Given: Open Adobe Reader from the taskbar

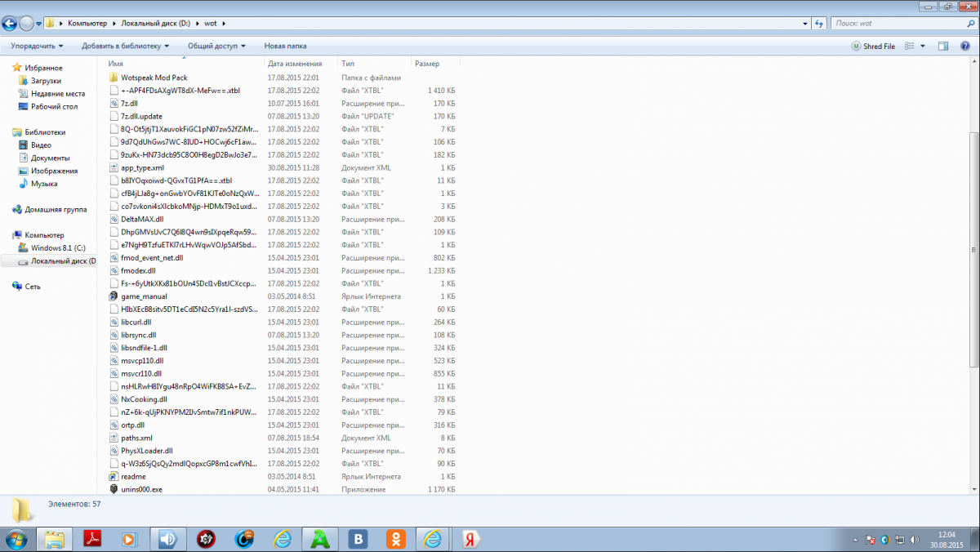Looking at the screenshot, I should pyautogui.click(x=92, y=539).
